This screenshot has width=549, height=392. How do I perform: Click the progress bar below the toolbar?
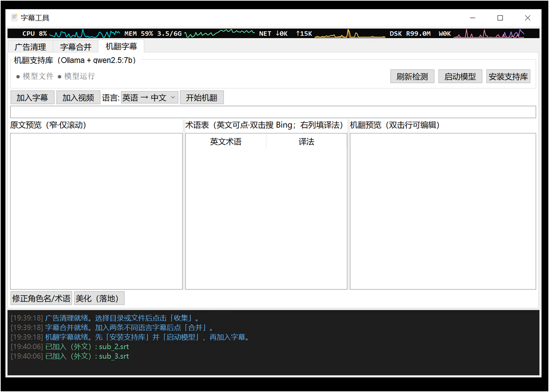click(273, 112)
